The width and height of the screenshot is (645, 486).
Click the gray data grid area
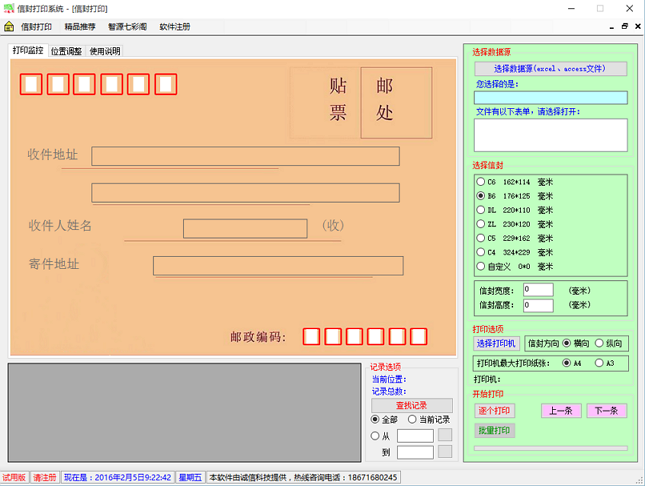point(184,412)
